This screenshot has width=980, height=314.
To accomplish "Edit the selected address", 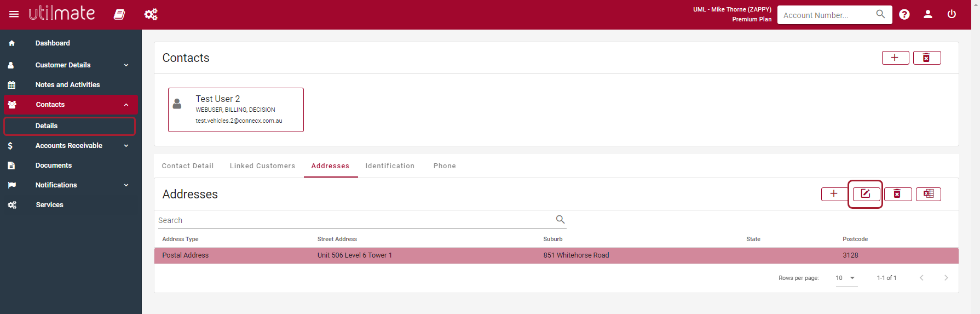I will pyautogui.click(x=866, y=194).
